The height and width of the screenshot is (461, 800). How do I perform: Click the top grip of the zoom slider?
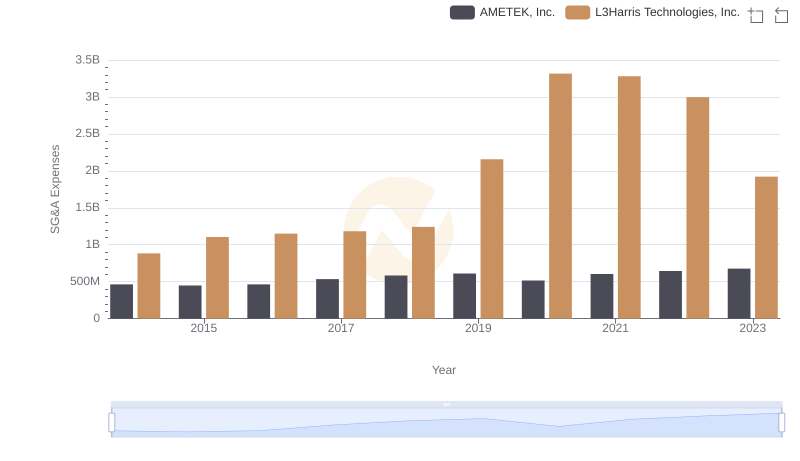coord(446,404)
